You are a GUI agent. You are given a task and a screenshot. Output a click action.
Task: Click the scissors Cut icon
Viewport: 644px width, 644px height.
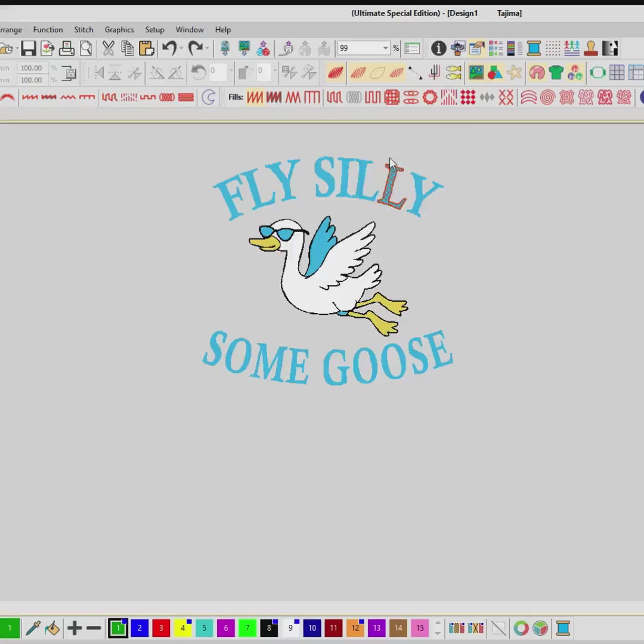108,48
